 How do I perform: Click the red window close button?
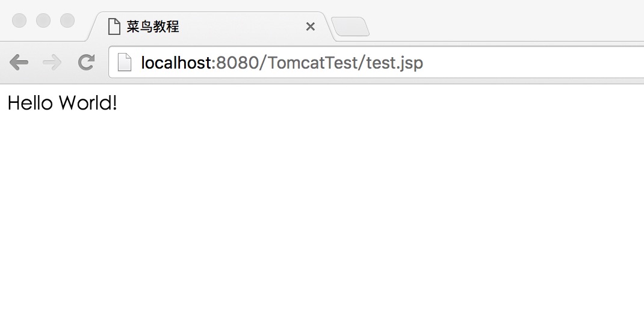(x=19, y=20)
